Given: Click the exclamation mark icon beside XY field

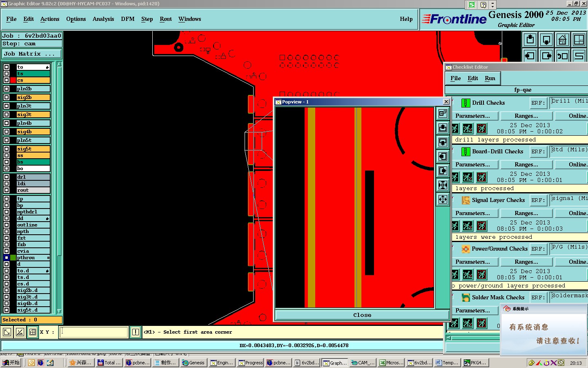Looking at the screenshot, I should point(136,332).
